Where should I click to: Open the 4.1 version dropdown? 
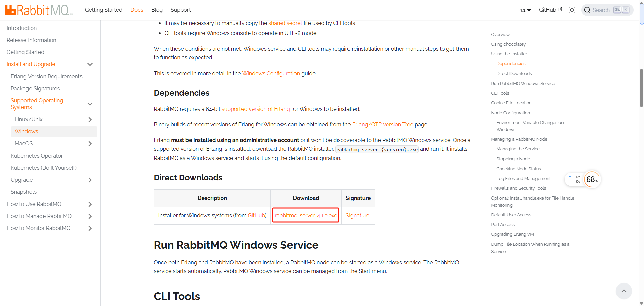pos(525,10)
